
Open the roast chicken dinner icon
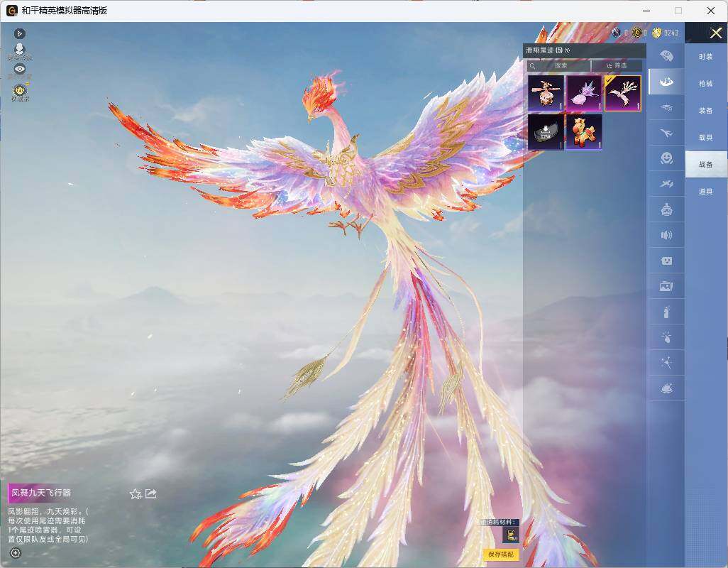pyautogui.click(x=666, y=388)
